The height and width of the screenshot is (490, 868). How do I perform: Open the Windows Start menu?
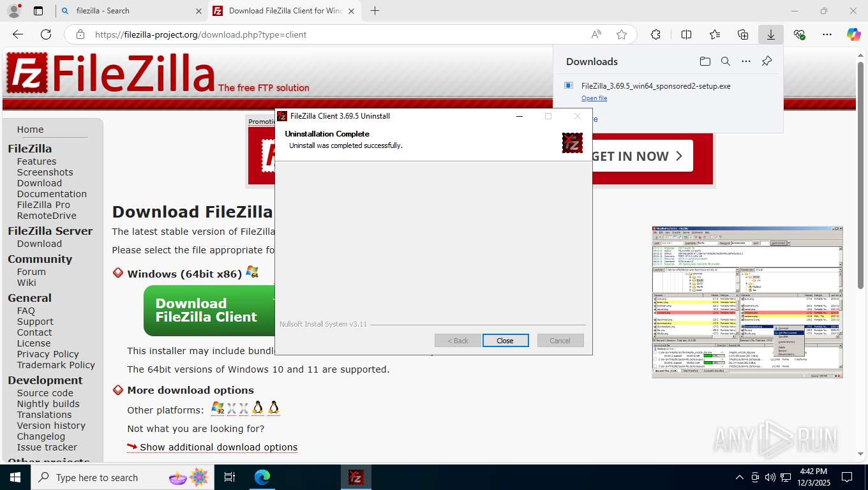click(15, 477)
